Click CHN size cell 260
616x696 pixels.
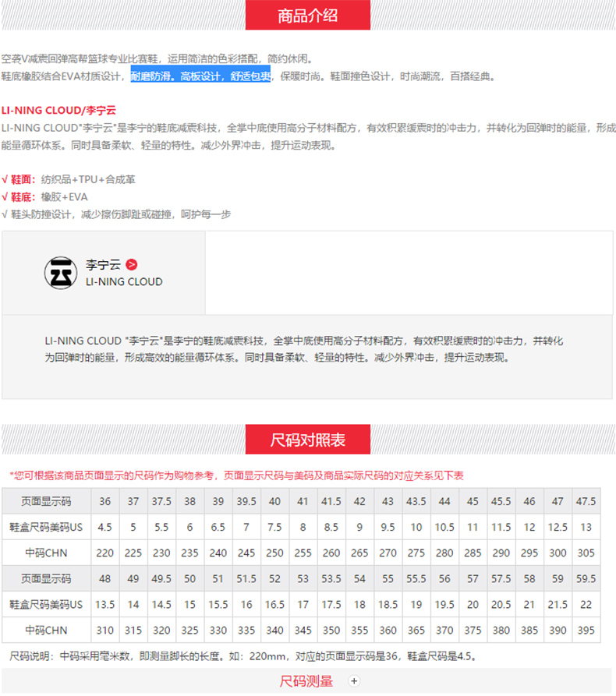point(331,553)
